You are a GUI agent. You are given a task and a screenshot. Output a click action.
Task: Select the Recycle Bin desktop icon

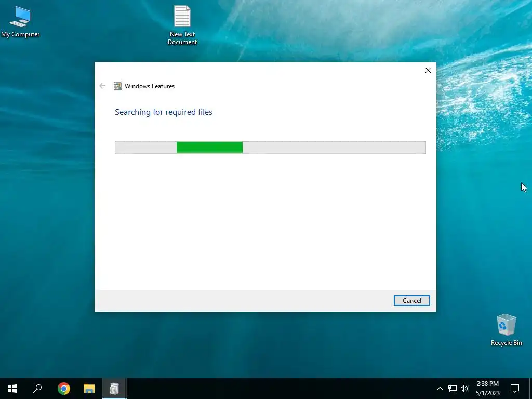pyautogui.click(x=506, y=330)
